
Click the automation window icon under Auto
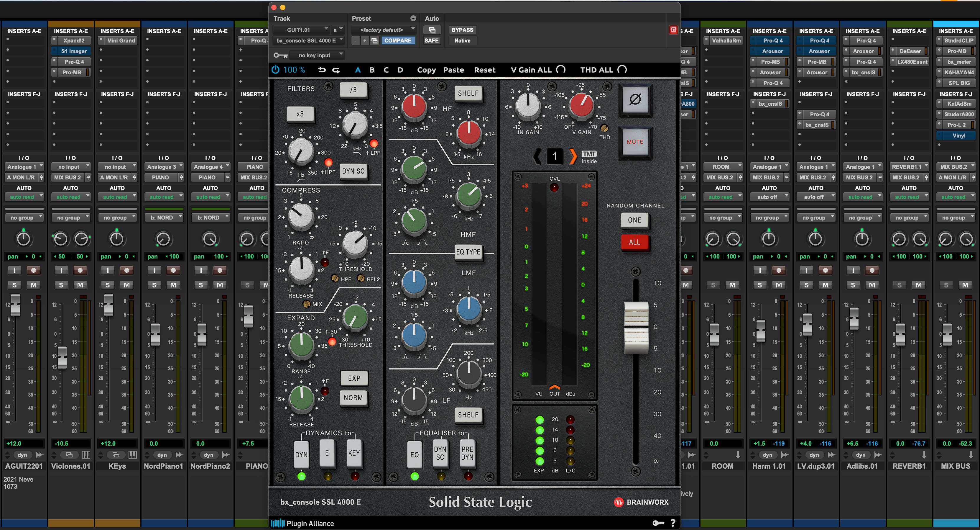(x=432, y=30)
